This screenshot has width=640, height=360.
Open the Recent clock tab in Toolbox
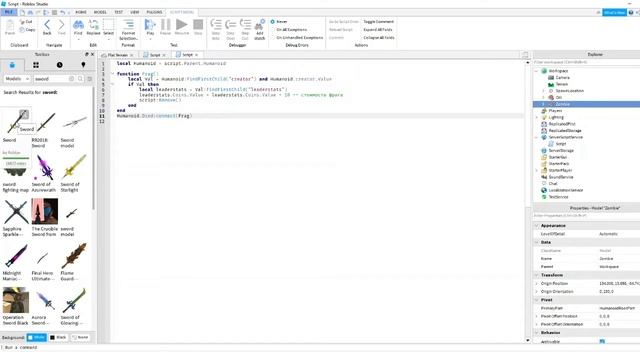coord(60,65)
